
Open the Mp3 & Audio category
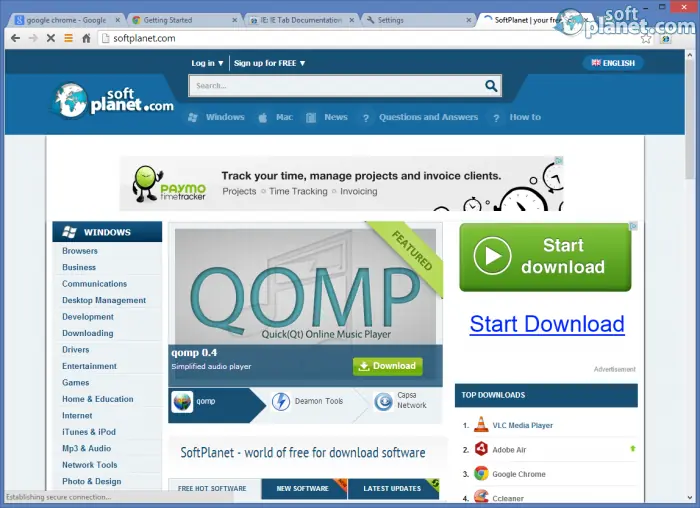pos(87,449)
